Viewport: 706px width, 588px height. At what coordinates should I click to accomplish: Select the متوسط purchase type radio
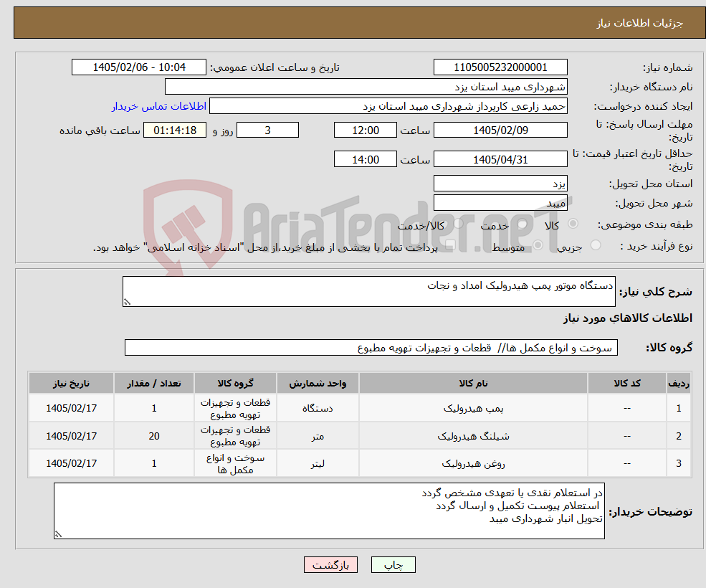[x=538, y=245]
